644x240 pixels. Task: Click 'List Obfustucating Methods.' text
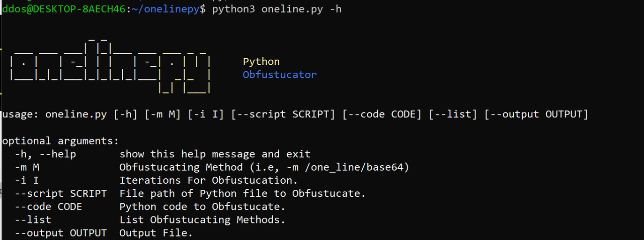pyautogui.click(x=202, y=220)
